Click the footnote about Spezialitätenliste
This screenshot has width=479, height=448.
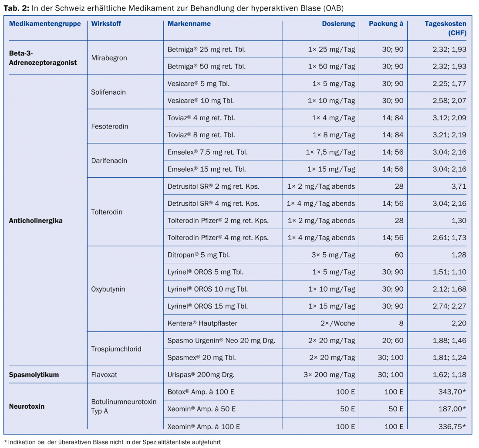pyautogui.click(x=112, y=442)
